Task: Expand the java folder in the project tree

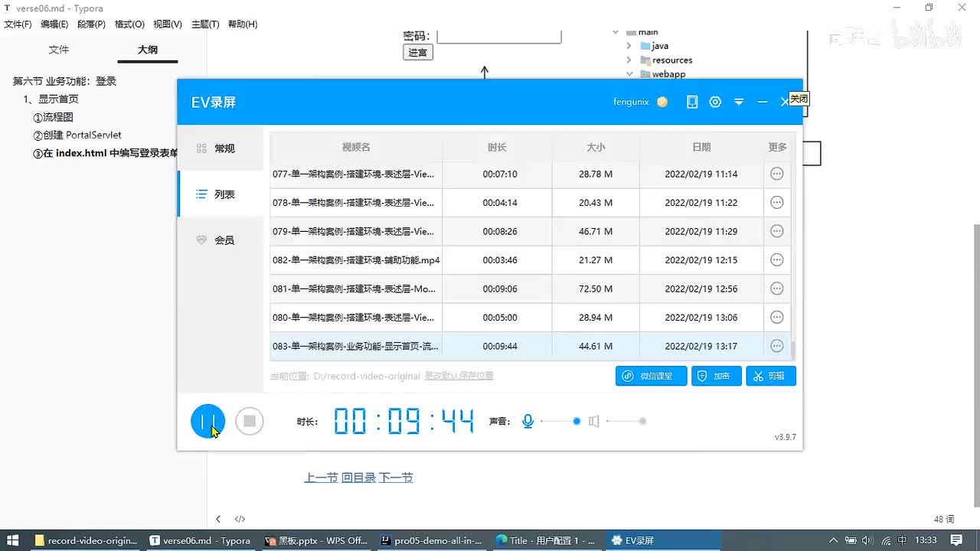Action: coord(629,46)
